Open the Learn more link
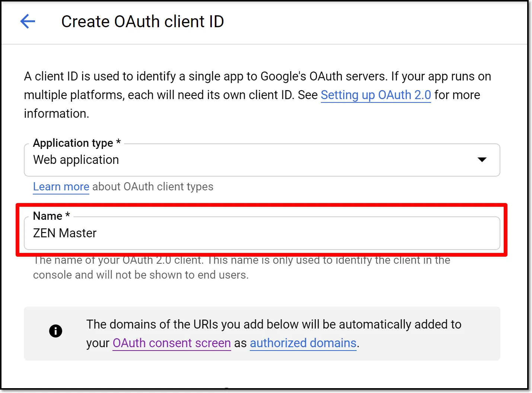Screen dimensions: 532x393 [x=61, y=187]
